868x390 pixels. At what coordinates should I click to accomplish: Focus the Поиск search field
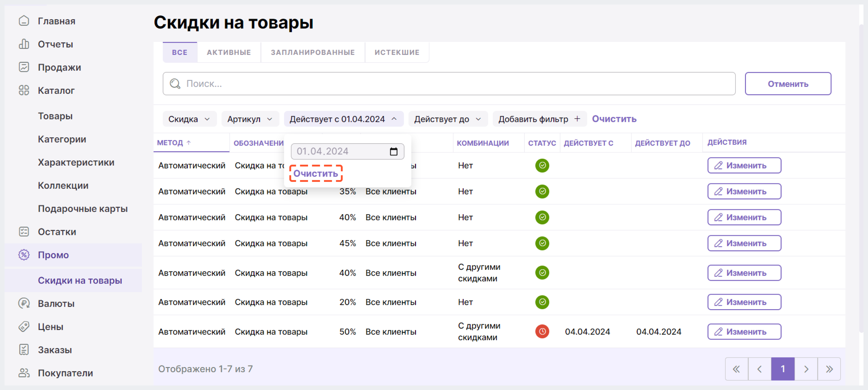449,84
